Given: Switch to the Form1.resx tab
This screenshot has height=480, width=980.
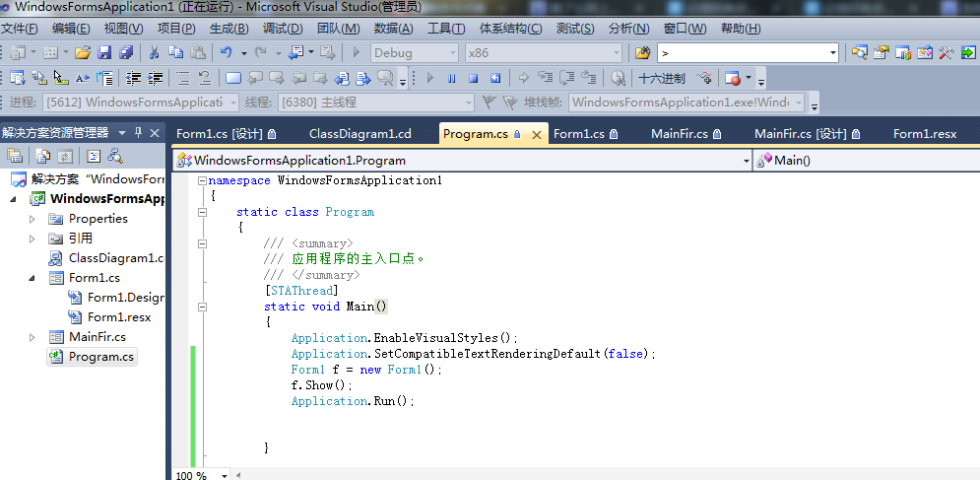Looking at the screenshot, I should pyautogui.click(x=925, y=134).
